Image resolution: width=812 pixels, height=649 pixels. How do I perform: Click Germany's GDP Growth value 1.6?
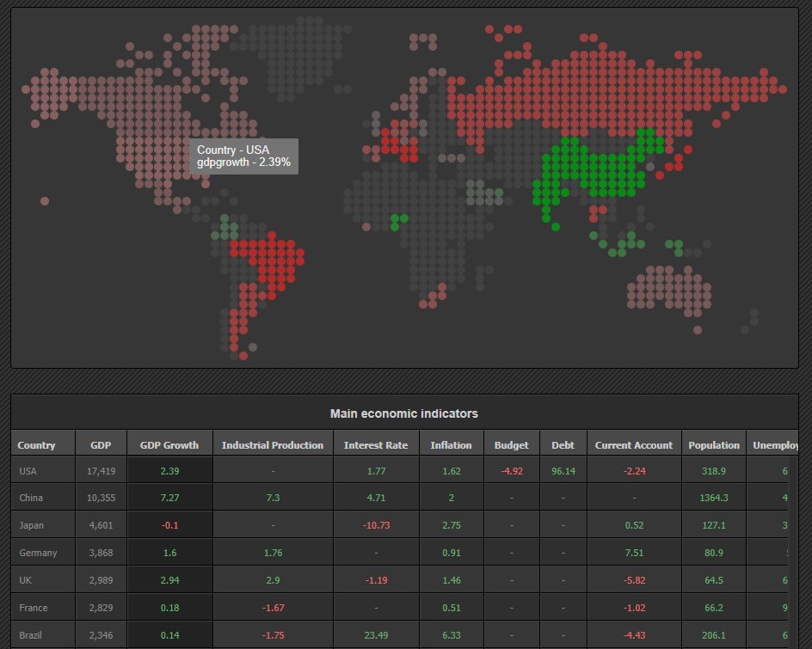tap(169, 552)
